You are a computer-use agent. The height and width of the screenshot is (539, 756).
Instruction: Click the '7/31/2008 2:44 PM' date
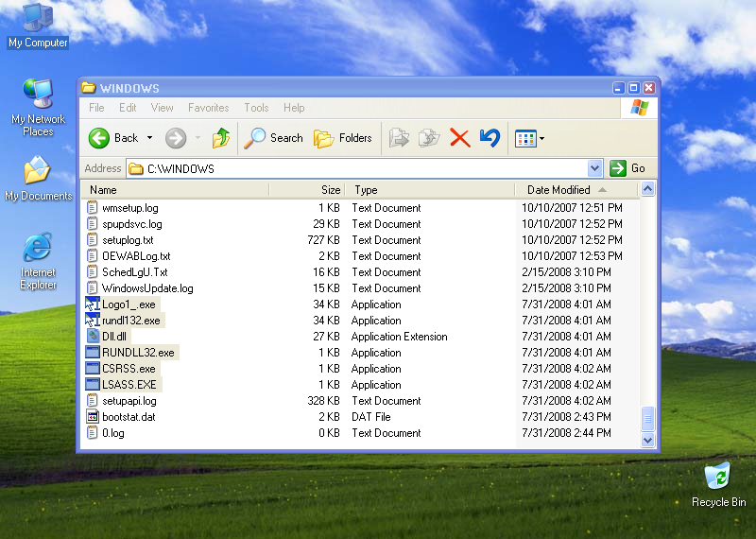566,433
